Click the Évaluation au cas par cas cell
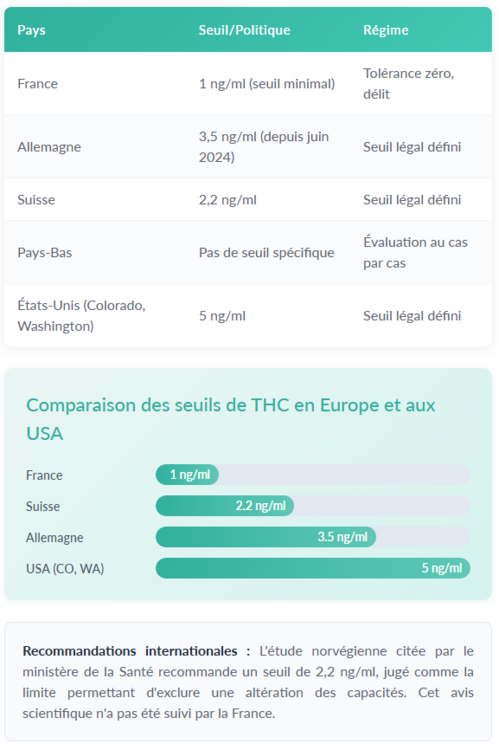This screenshot has height=750, width=499. click(x=415, y=253)
